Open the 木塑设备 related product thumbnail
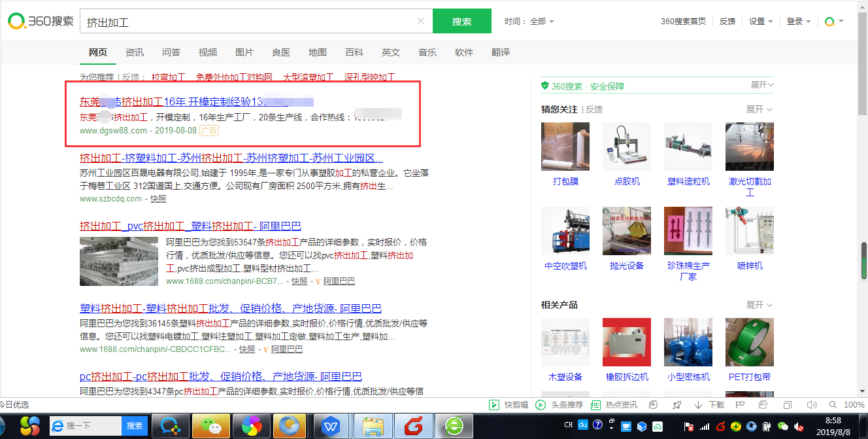The image size is (868, 439). coord(565,342)
